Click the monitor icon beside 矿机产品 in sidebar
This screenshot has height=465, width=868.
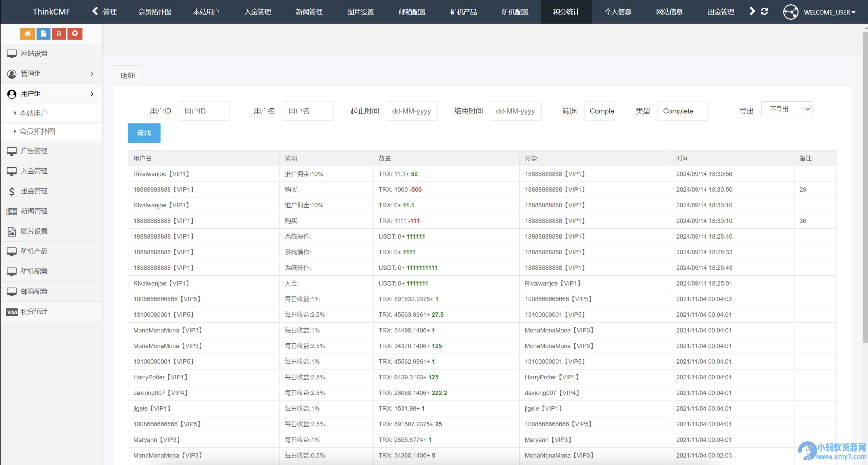(x=12, y=252)
